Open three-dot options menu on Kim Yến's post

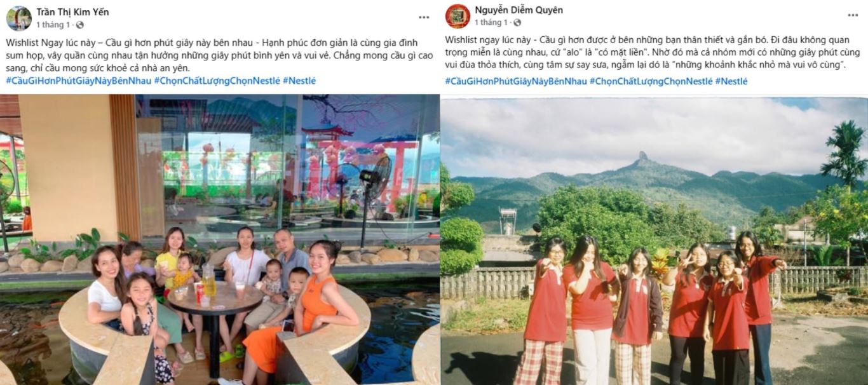tap(424, 17)
